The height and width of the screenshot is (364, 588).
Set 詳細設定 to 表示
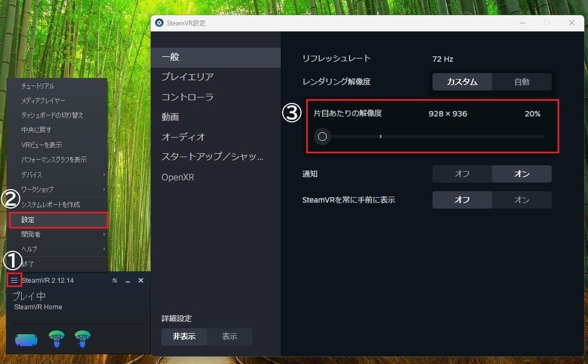tap(229, 336)
